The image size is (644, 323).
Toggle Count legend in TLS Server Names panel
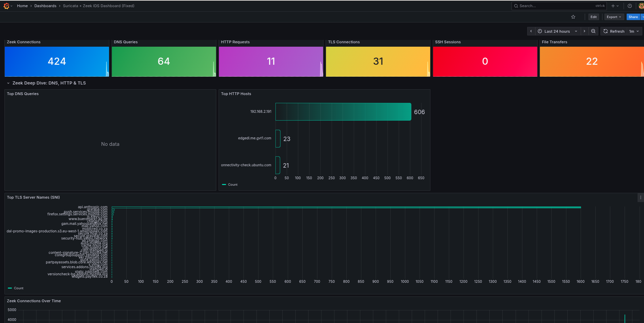point(18,288)
